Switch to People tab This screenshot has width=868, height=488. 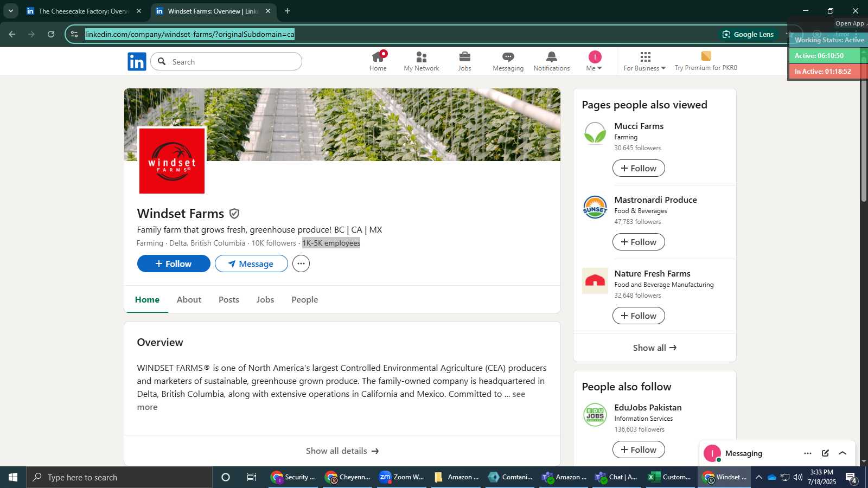point(305,299)
